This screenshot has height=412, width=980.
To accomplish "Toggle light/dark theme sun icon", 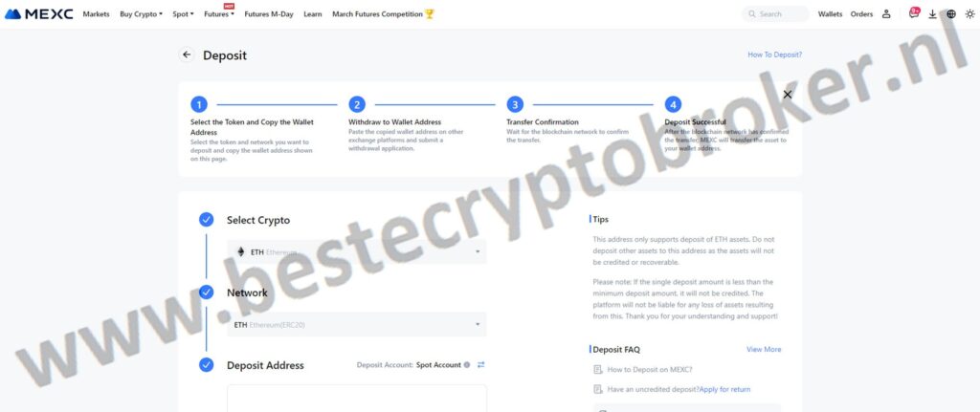I will coord(969,13).
